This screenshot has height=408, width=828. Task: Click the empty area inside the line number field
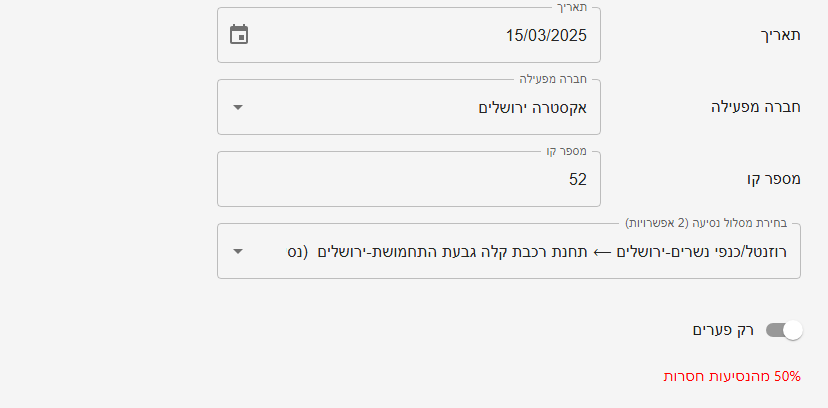click(380, 179)
